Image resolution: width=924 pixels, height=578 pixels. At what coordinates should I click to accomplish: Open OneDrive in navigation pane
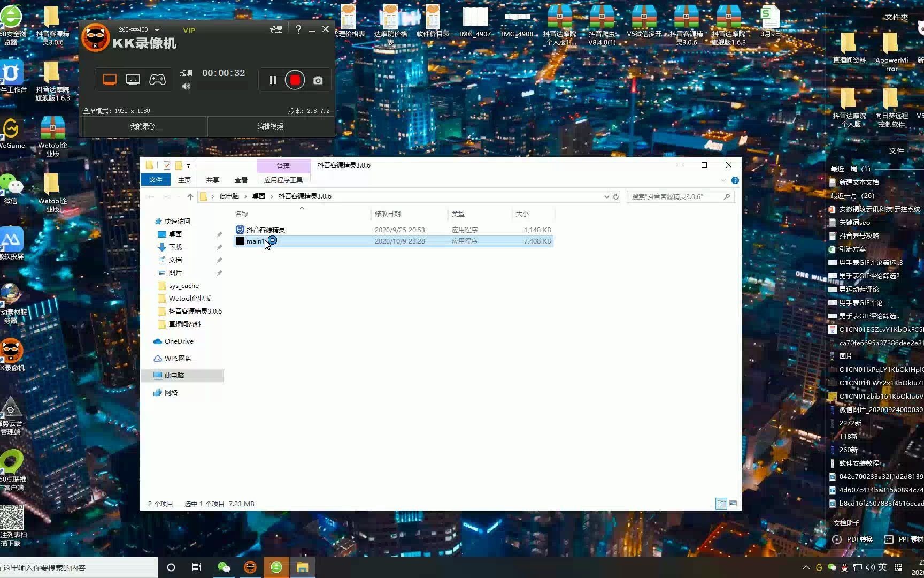(x=179, y=341)
